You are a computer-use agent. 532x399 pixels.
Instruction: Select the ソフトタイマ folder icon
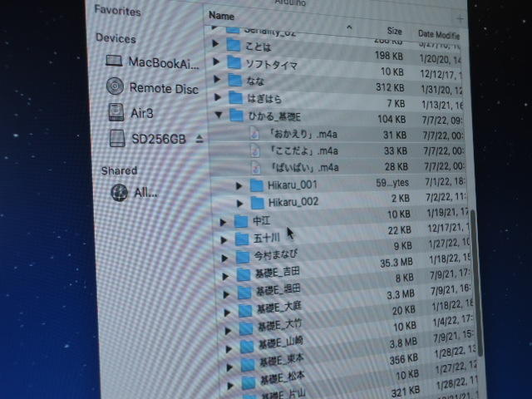coord(234,62)
